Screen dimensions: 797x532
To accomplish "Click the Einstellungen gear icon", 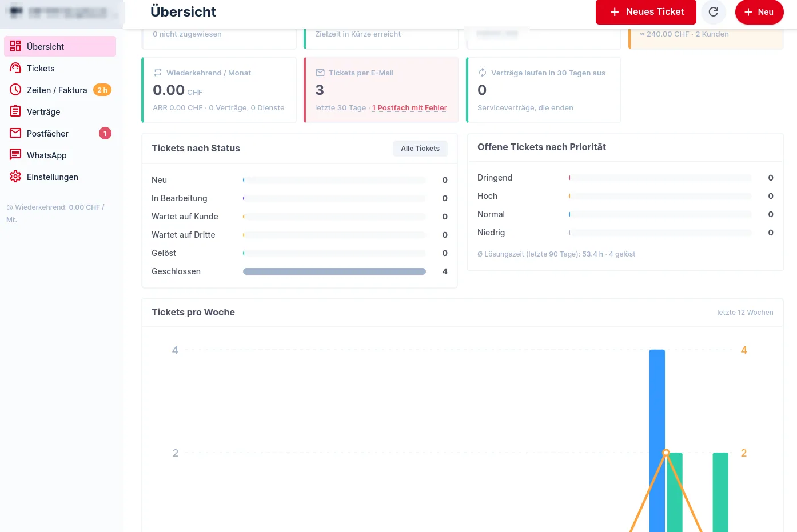I will [x=15, y=177].
